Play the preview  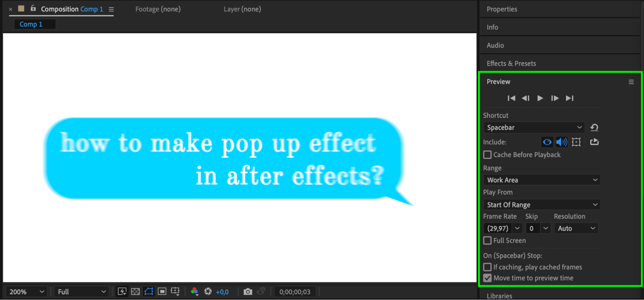540,98
